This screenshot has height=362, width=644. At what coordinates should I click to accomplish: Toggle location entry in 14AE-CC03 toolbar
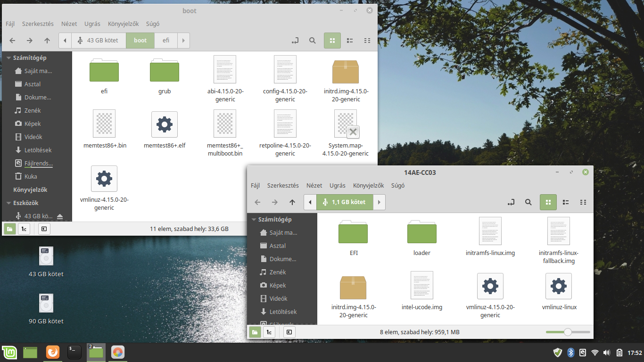click(511, 202)
